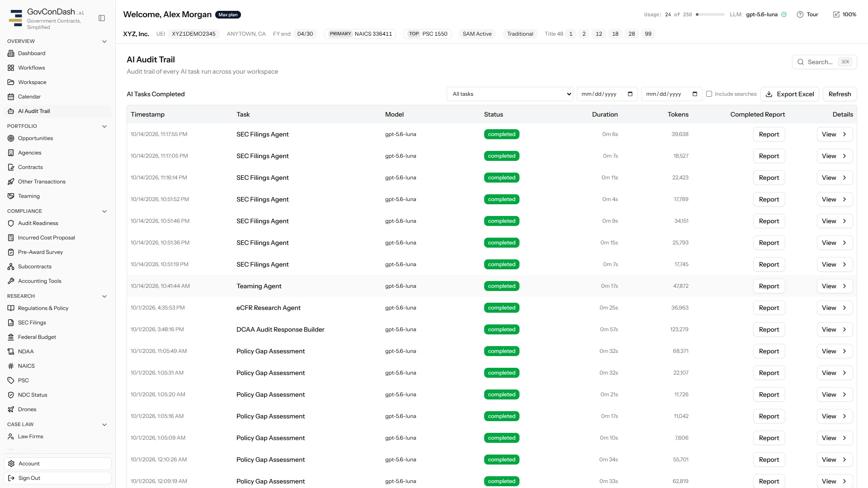
Task: Collapse the Research section
Action: click(x=104, y=296)
